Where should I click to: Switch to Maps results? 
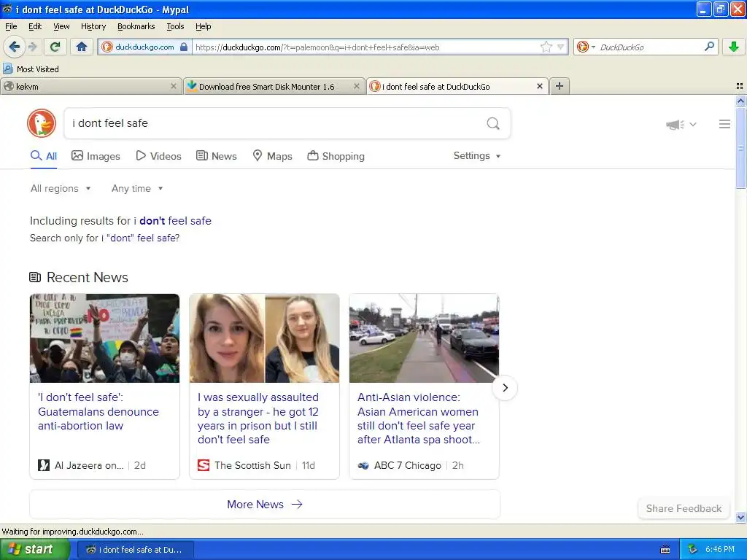coord(273,156)
